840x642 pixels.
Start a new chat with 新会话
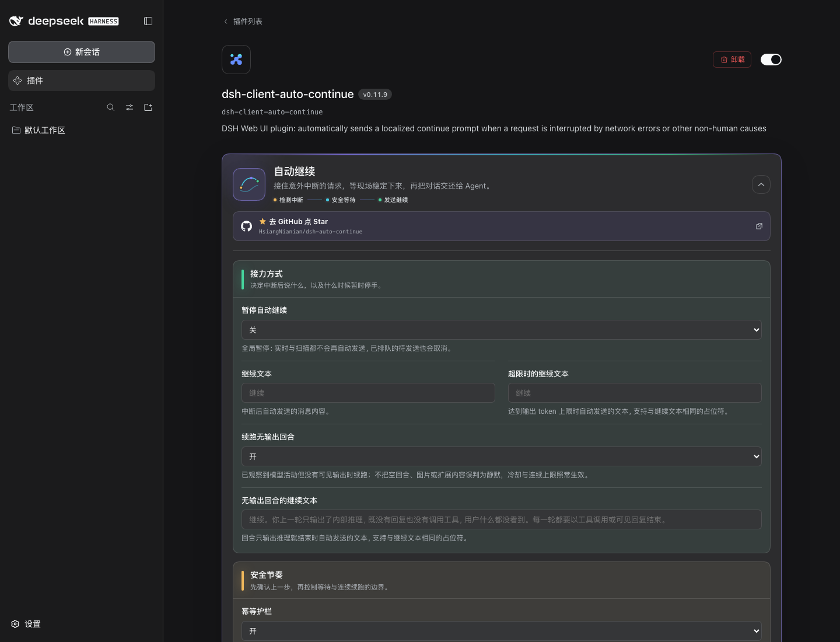pos(82,52)
